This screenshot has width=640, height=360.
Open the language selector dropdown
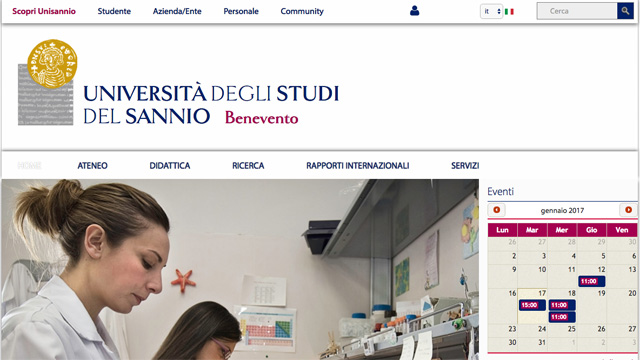(491, 11)
